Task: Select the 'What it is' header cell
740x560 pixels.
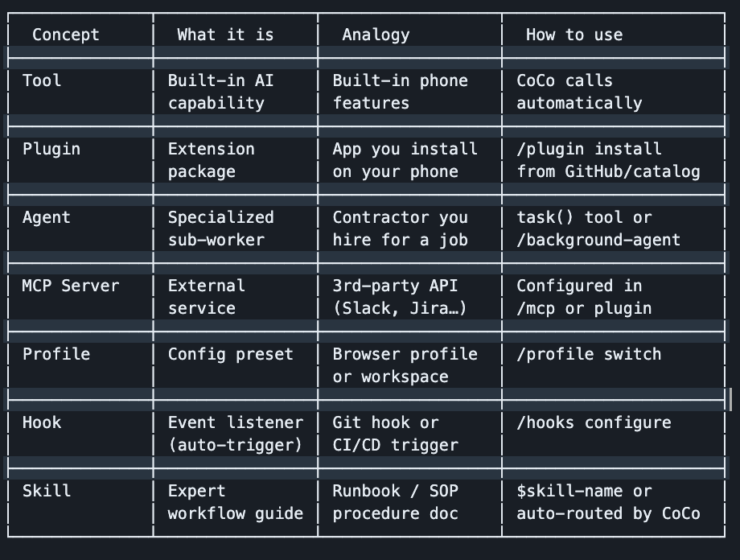Action: pyautogui.click(x=225, y=35)
